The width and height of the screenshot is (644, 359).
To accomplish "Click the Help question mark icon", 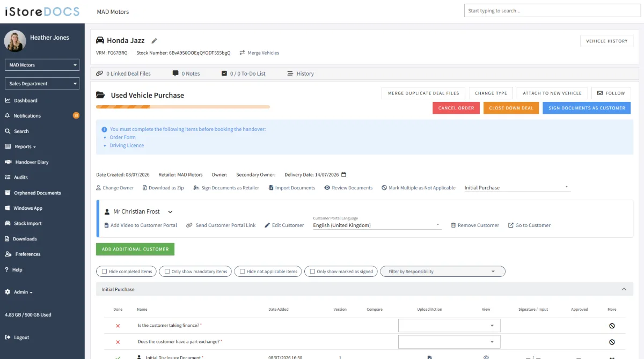I will click(x=7, y=269).
